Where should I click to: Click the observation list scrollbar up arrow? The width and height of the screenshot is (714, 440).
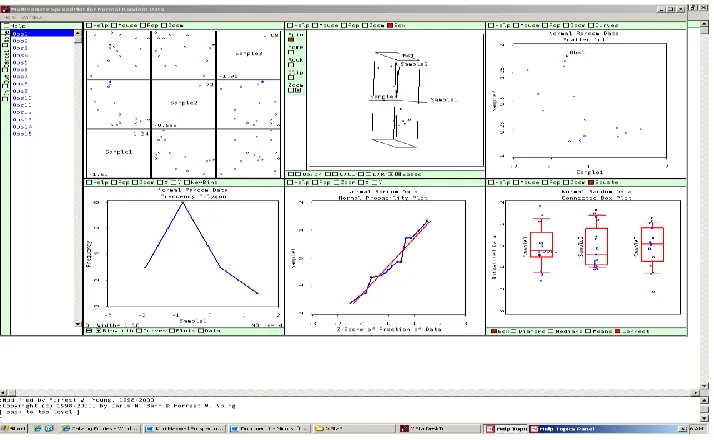pyautogui.click(x=77, y=33)
